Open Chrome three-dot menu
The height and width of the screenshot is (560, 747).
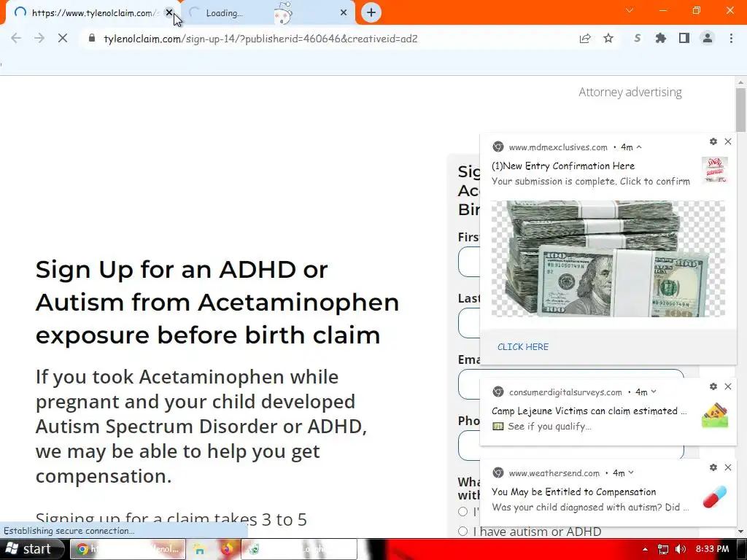[x=731, y=39]
